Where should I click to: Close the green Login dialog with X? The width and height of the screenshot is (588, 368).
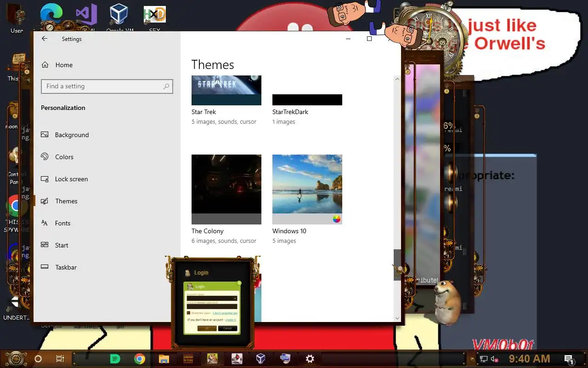239,283
